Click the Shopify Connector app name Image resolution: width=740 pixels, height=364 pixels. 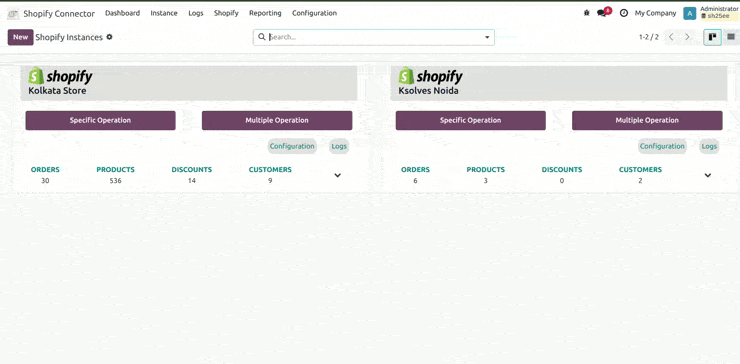(x=59, y=14)
